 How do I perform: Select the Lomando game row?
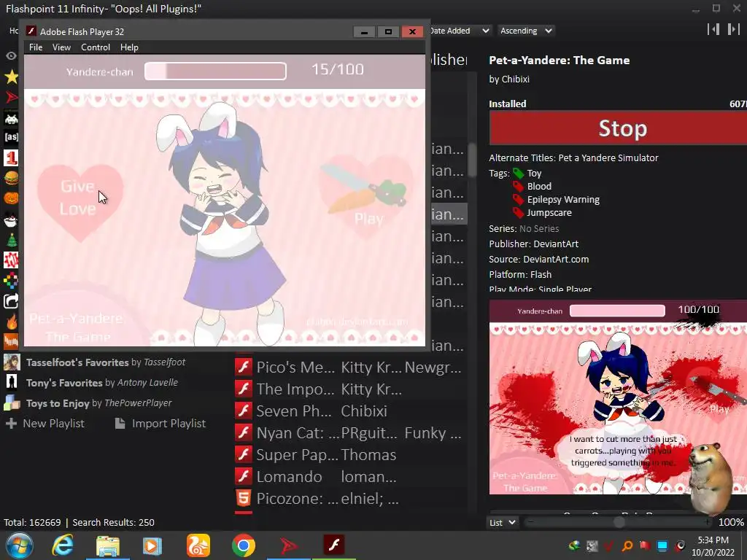click(349, 477)
